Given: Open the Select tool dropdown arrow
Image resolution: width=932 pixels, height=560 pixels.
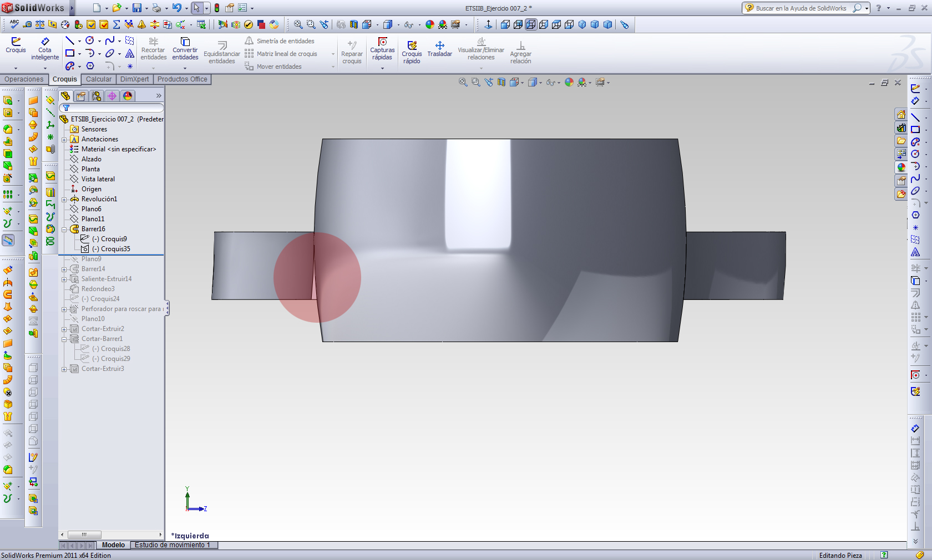Looking at the screenshot, I should (x=206, y=8).
